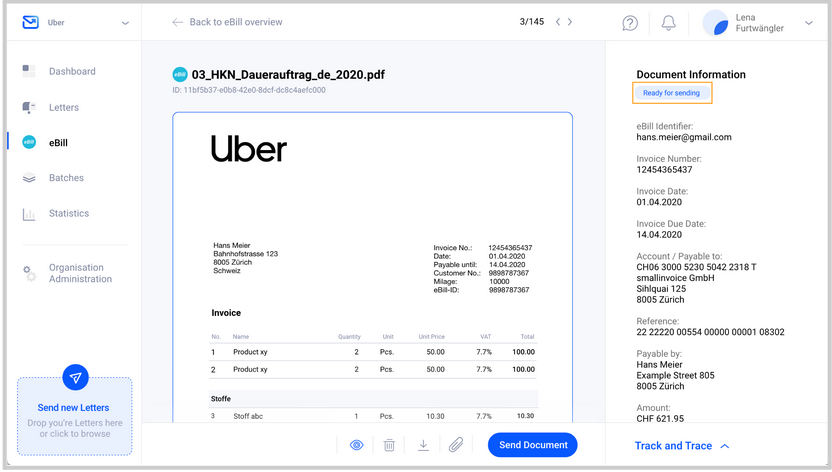Screen dimensions: 832x472
Task: Open Dashboard in sidebar
Action: [x=72, y=71]
